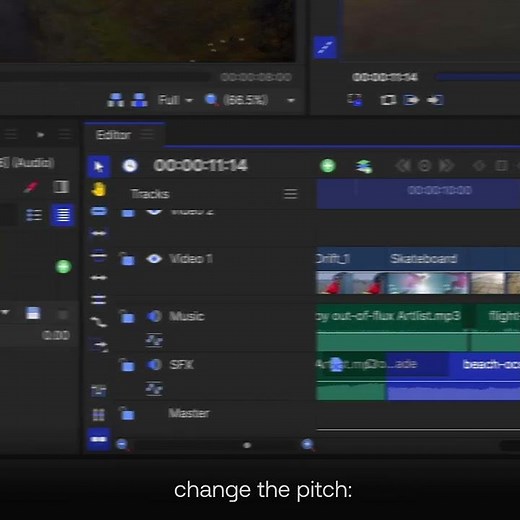Click the grid icon beside Master track
The width and height of the screenshot is (520, 520).
coord(98,414)
